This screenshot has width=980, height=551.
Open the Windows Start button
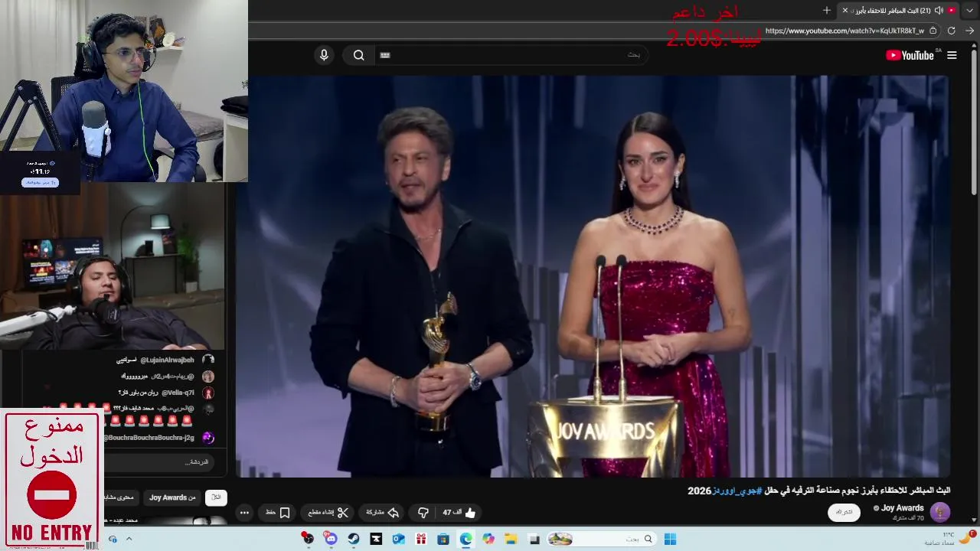tap(670, 540)
